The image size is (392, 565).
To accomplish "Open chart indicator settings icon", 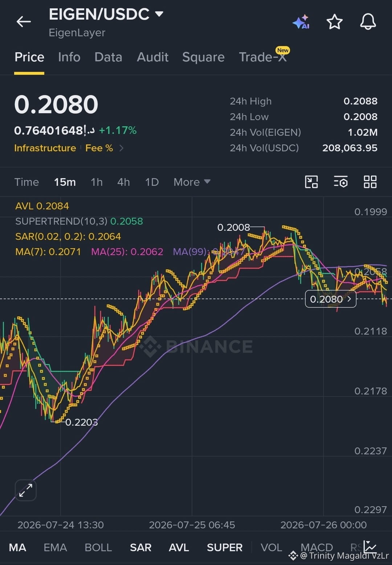I will tap(341, 182).
